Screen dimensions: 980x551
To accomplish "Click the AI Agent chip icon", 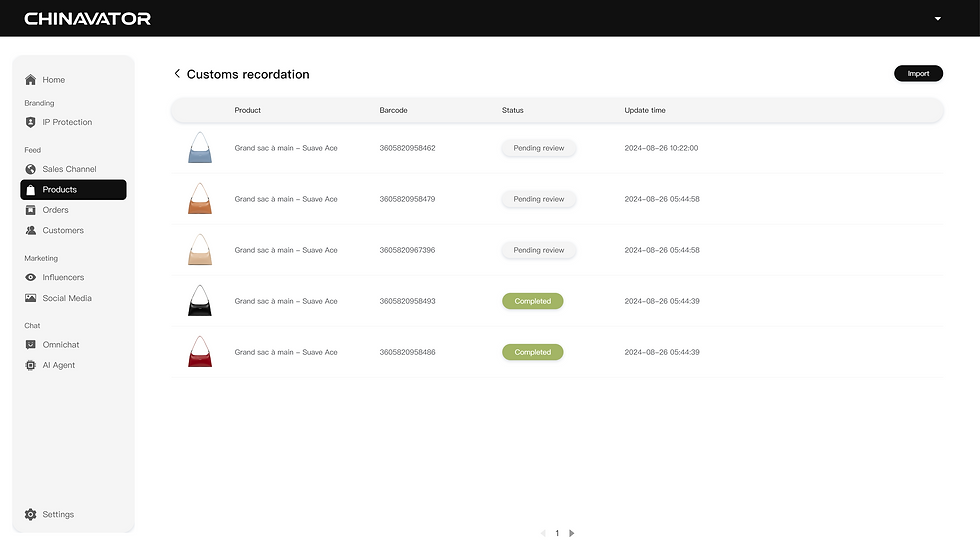I will 30,365.
